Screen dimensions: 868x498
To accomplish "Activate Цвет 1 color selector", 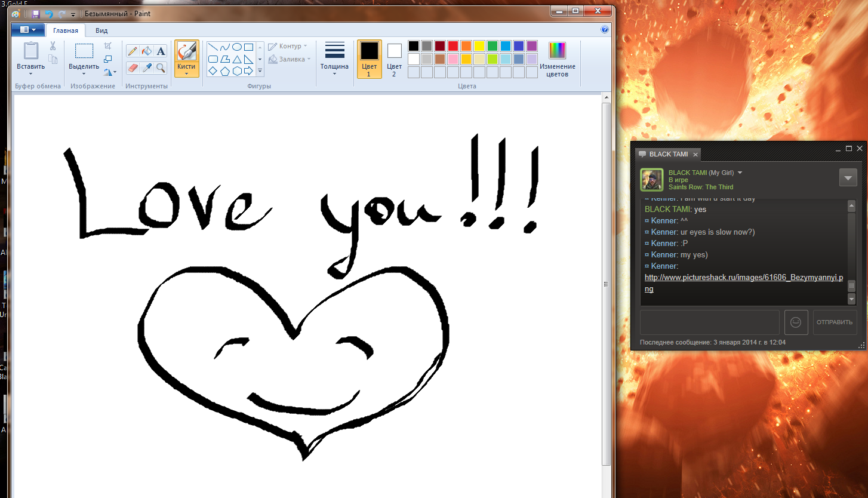I will click(x=369, y=59).
